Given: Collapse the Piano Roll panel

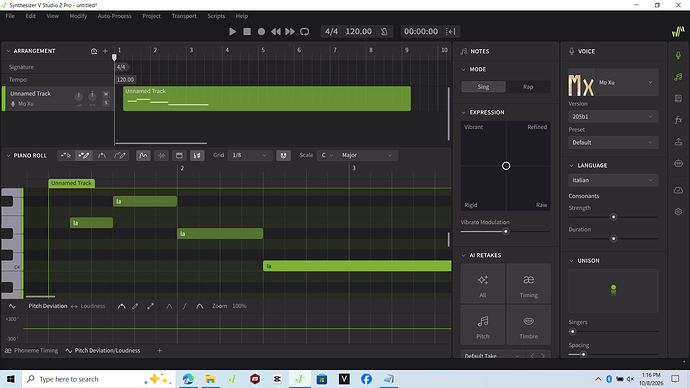Looking at the screenshot, I should tap(8, 155).
